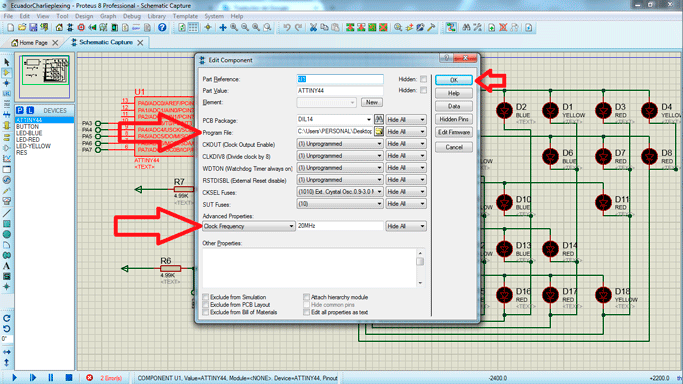Click the Help button in Edit Component
The height and width of the screenshot is (384, 683).
tap(453, 93)
